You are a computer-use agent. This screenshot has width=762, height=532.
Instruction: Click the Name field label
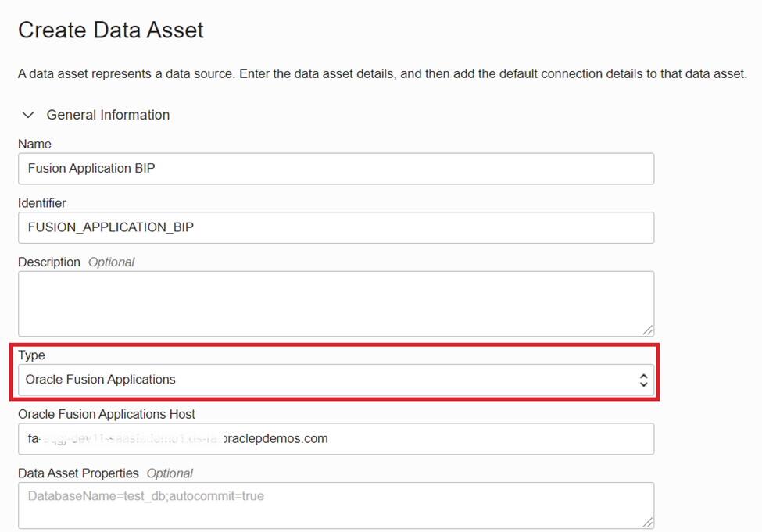point(34,144)
